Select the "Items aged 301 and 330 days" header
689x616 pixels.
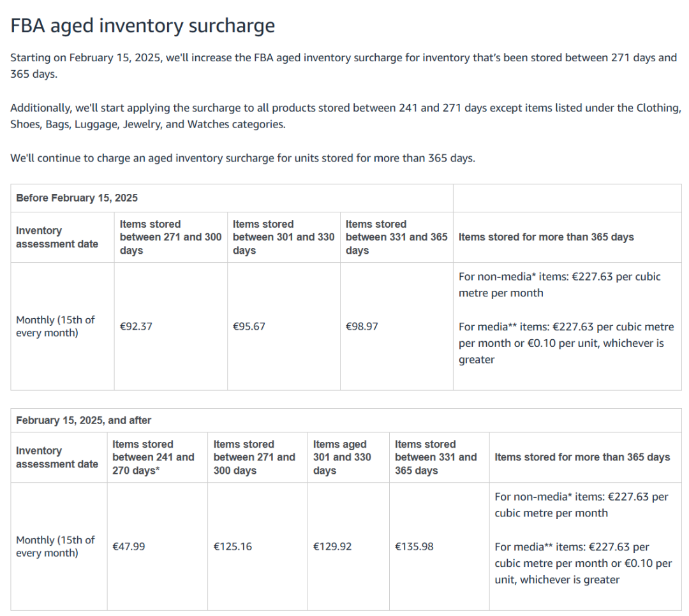[x=343, y=457]
